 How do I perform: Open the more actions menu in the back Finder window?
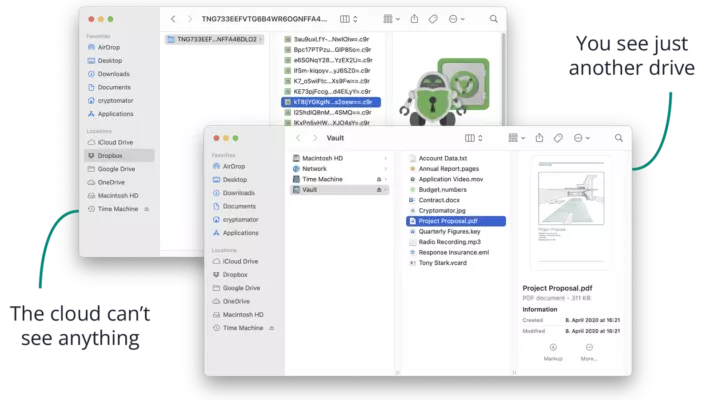(x=456, y=19)
